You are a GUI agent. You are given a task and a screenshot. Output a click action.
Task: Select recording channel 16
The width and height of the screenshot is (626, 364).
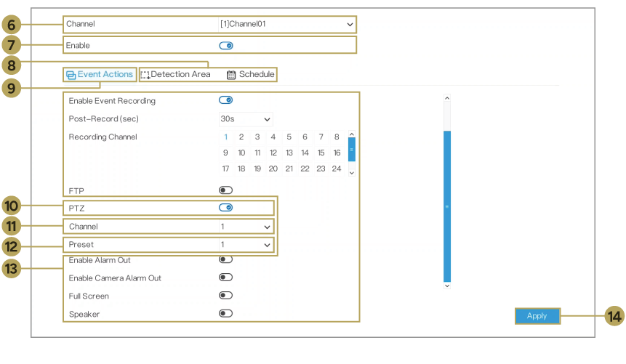click(337, 153)
